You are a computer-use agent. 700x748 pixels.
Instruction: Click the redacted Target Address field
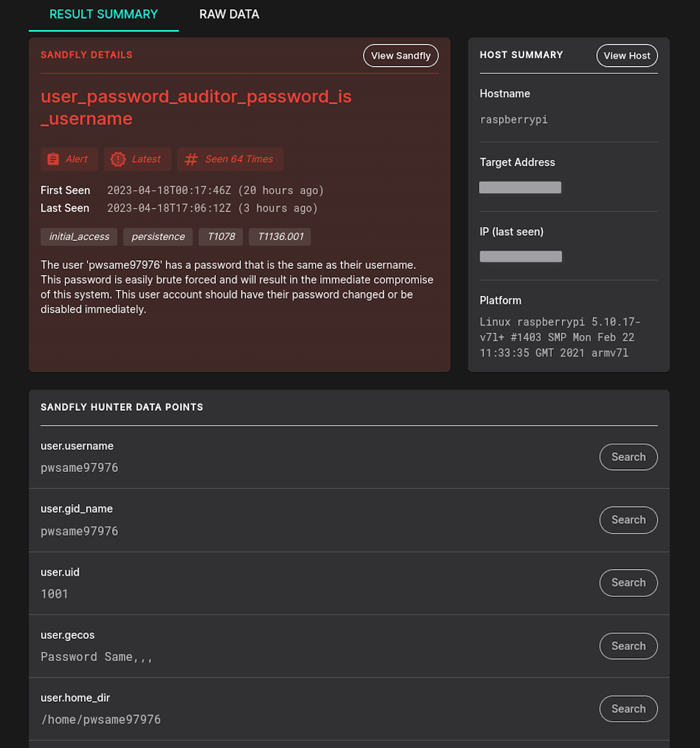(x=520, y=187)
